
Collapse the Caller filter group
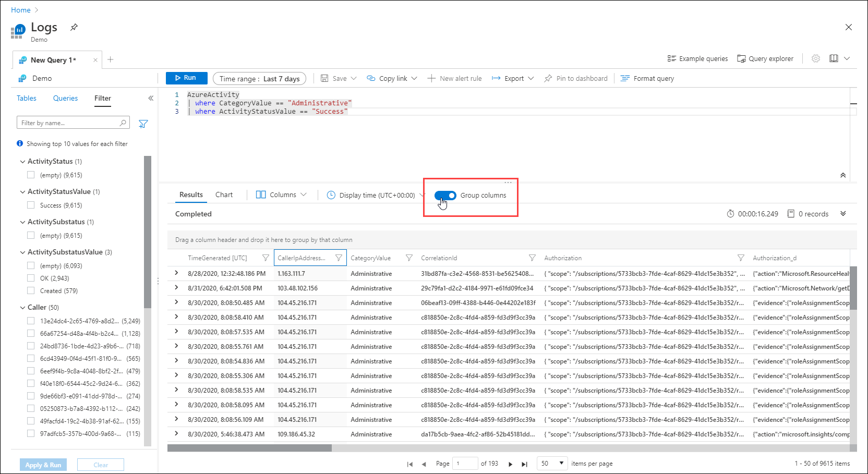pyautogui.click(x=22, y=307)
